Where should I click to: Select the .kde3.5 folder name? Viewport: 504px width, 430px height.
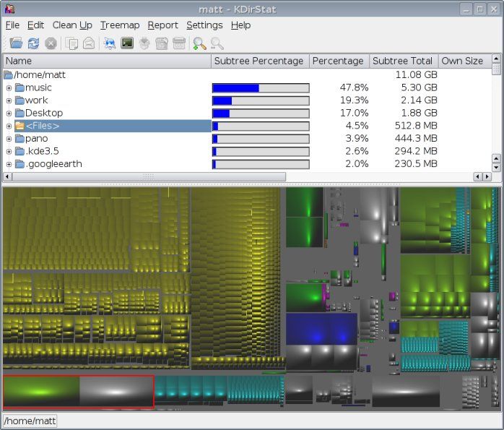pos(42,151)
